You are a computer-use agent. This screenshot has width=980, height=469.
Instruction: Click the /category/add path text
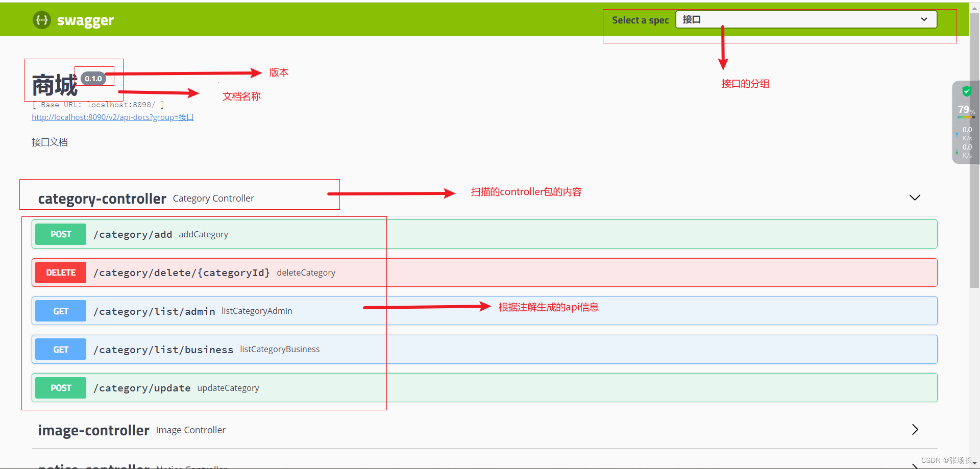pos(133,235)
